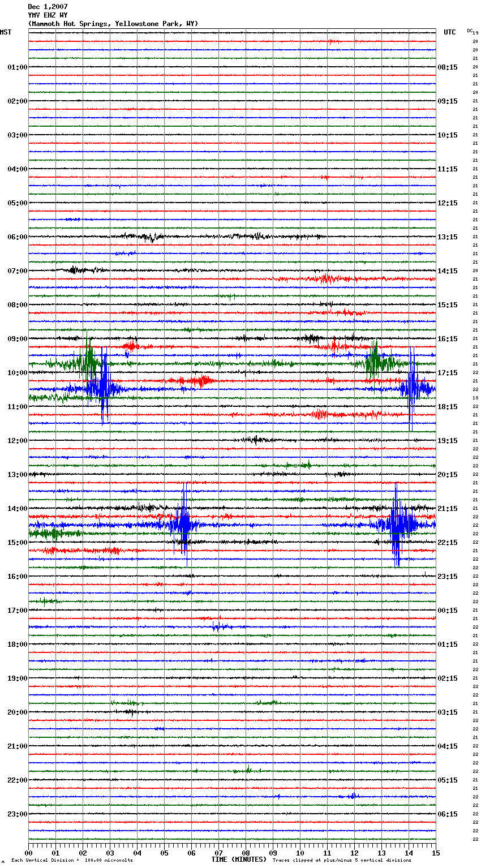Click 'Traces clipped at plus/minus 5 vertical divisions' note

pos(342,860)
